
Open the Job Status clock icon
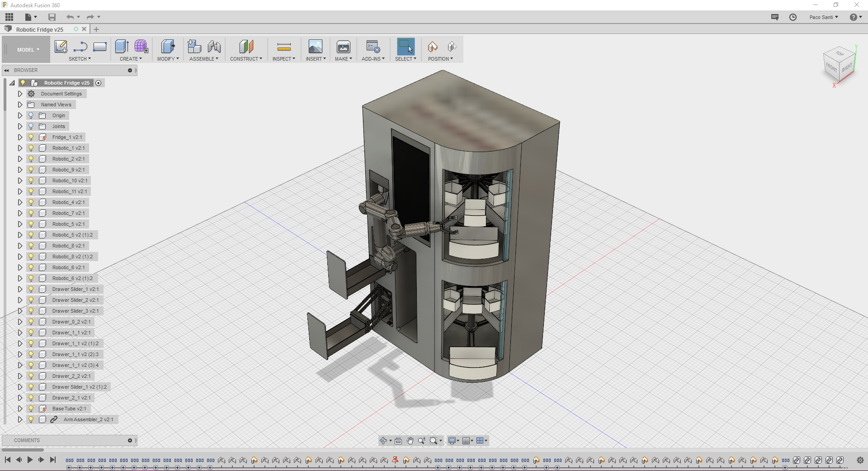point(793,17)
